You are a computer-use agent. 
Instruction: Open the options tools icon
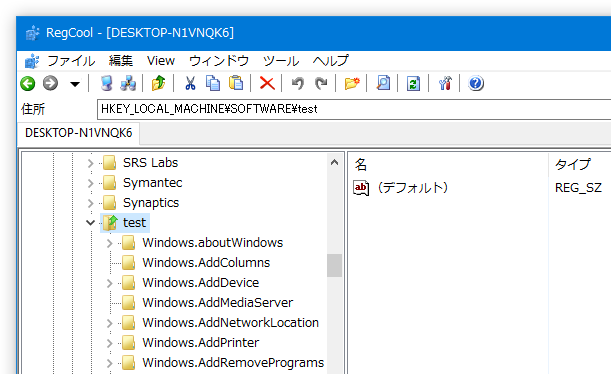(x=445, y=83)
